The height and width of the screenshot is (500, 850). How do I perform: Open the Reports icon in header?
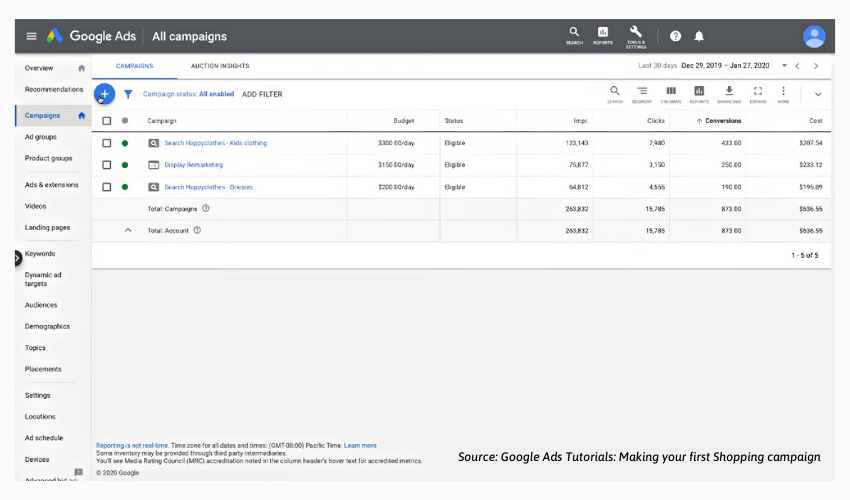coord(603,35)
